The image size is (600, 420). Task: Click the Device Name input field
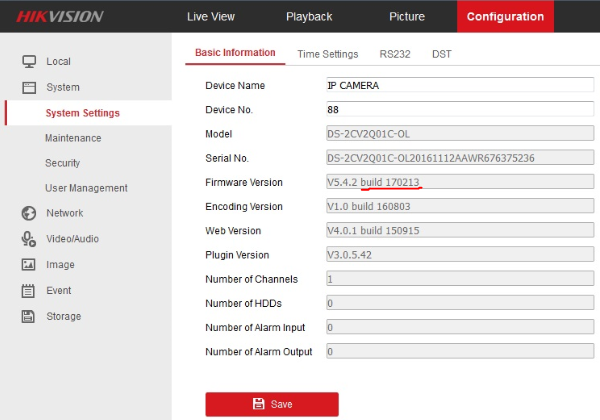coord(460,85)
